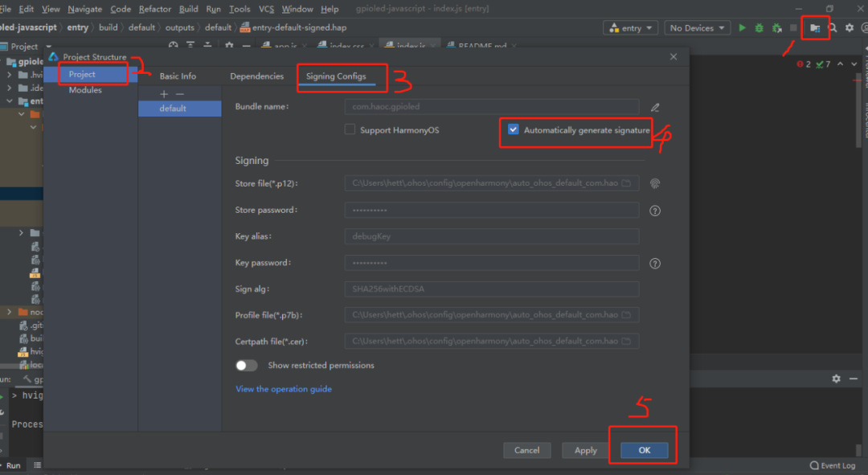This screenshot has height=475, width=868.
Task: Select the default signing config
Action: (179, 109)
